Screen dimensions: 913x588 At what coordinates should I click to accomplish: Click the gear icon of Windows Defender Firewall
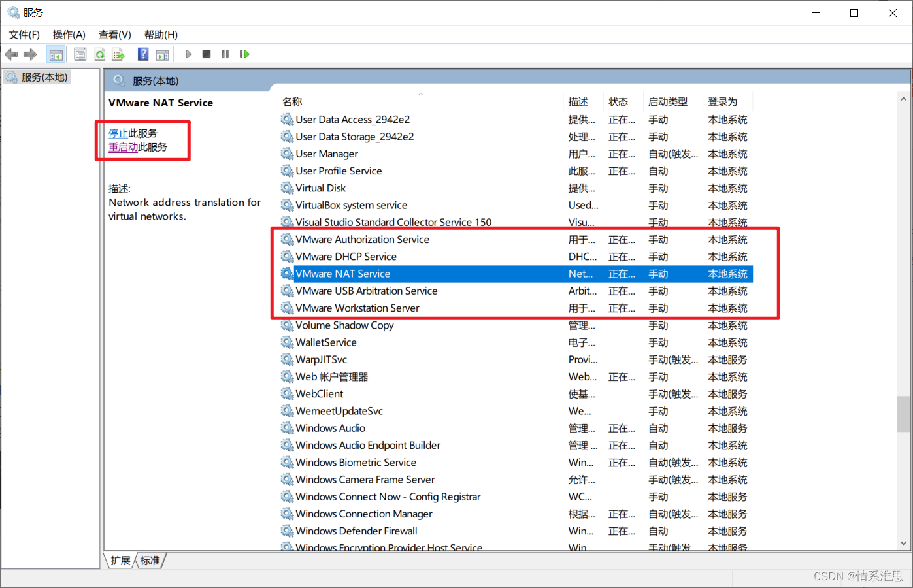click(287, 531)
